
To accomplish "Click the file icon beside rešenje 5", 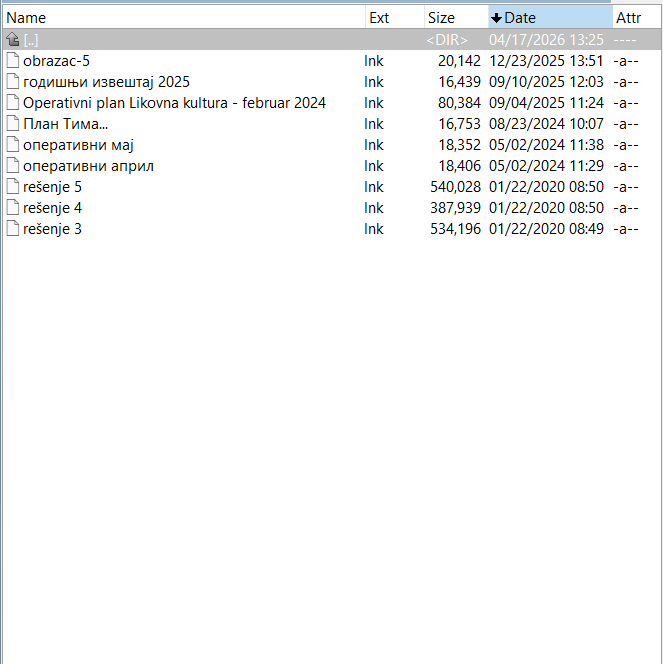I will (x=13, y=187).
